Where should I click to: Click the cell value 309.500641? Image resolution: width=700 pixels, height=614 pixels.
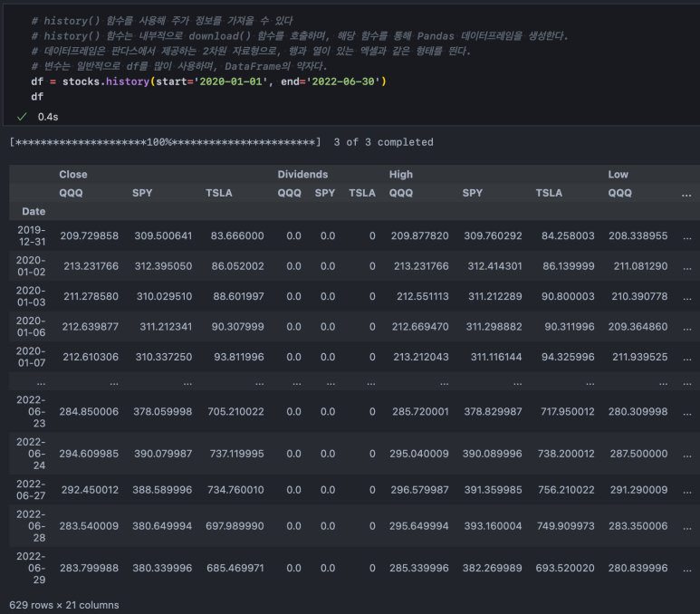click(163, 235)
